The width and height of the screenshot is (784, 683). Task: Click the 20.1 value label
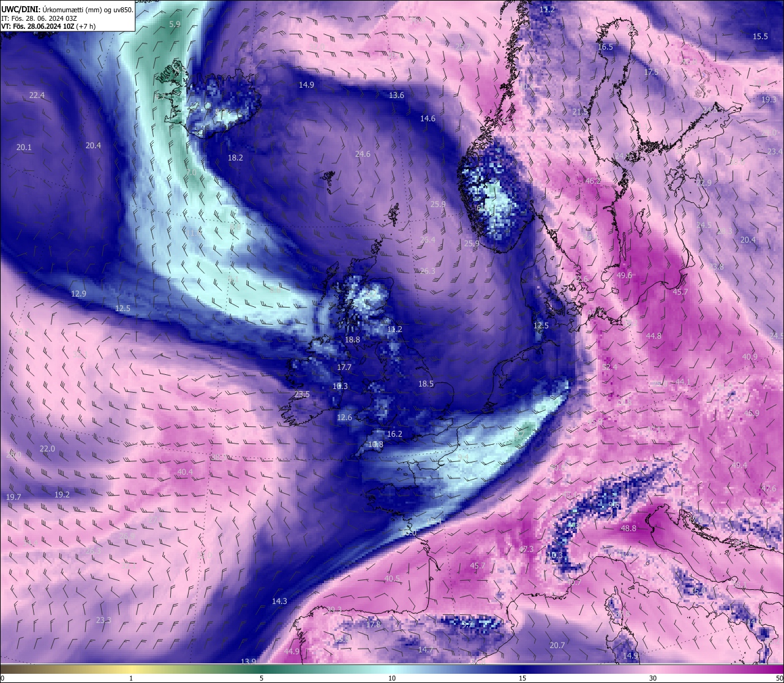coord(24,147)
